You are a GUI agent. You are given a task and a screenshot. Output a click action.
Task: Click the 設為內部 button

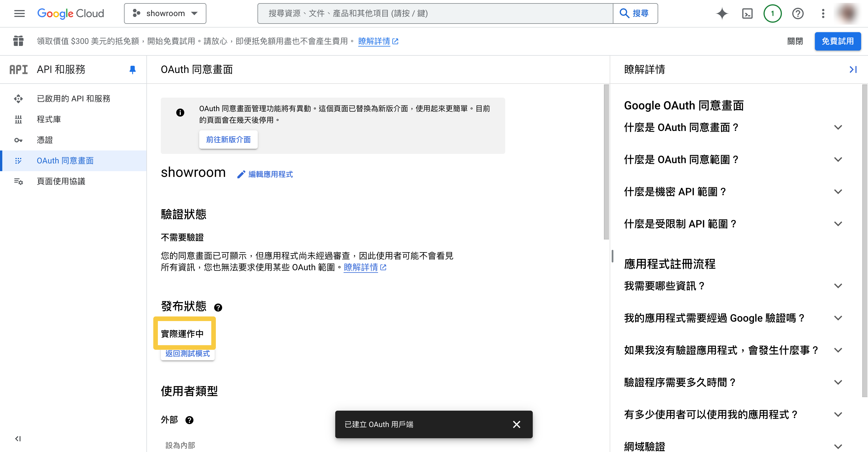point(180,445)
